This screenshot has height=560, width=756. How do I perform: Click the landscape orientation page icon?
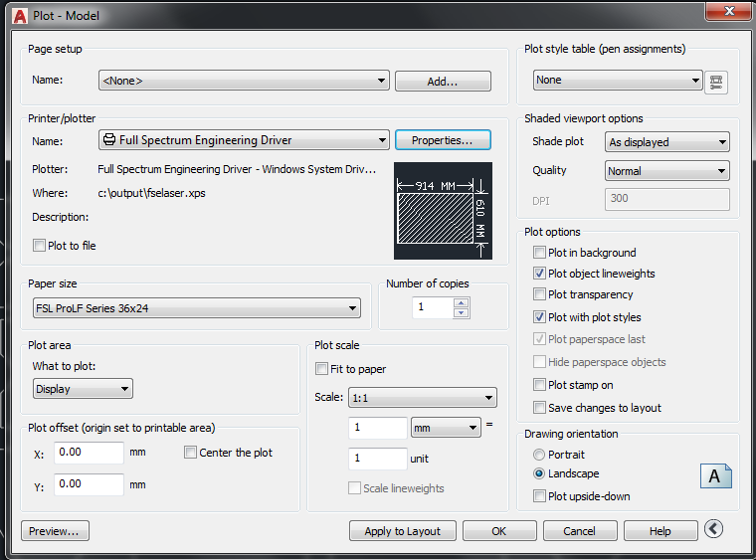[715, 475]
